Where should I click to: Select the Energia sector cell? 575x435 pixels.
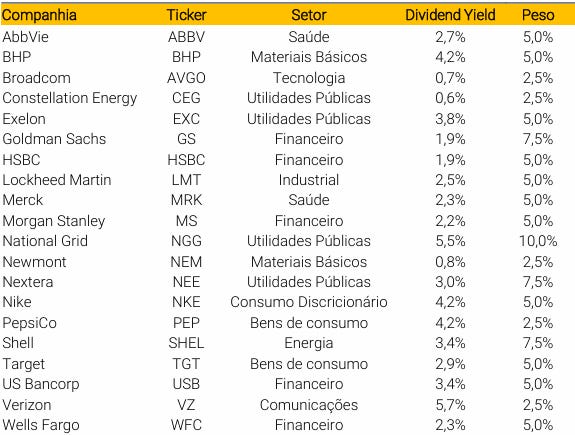click(309, 343)
